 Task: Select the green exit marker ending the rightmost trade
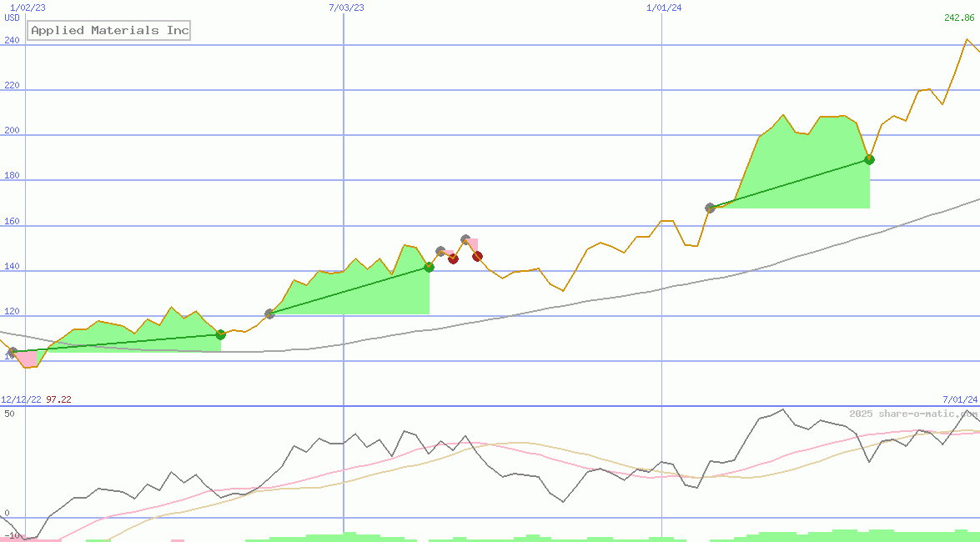pyautogui.click(x=868, y=160)
